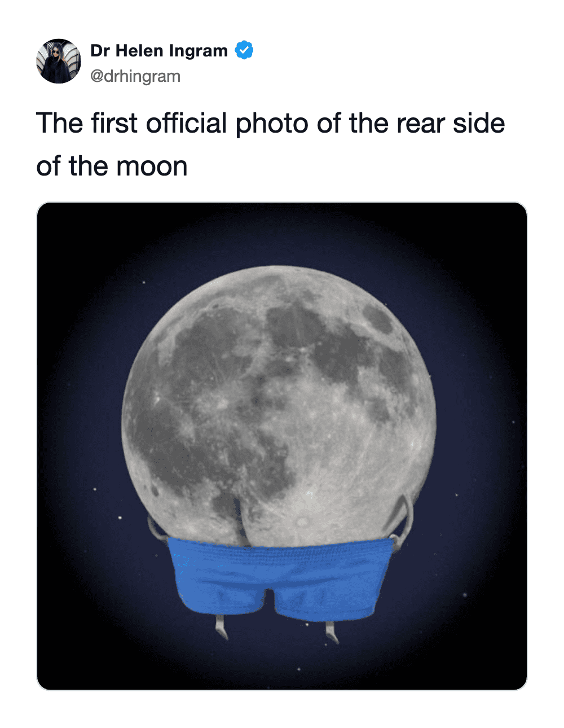Click the word "rear" in the tweet
564x728 pixels.
(420, 124)
